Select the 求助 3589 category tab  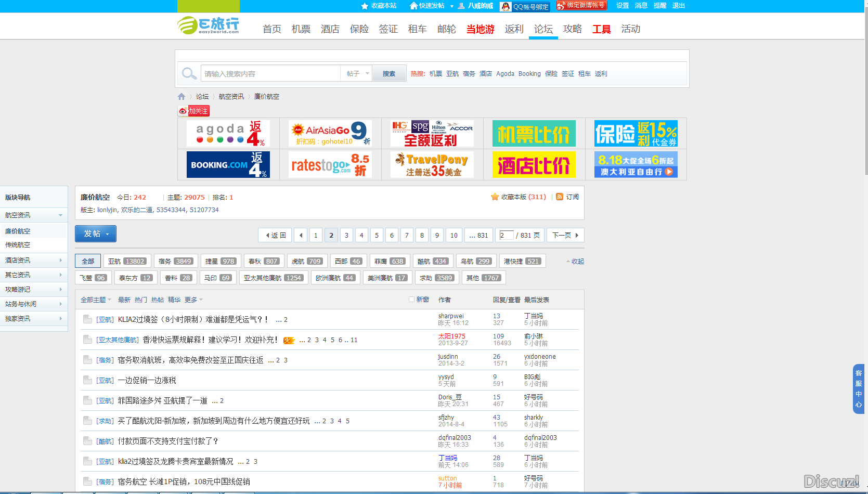tap(437, 278)
